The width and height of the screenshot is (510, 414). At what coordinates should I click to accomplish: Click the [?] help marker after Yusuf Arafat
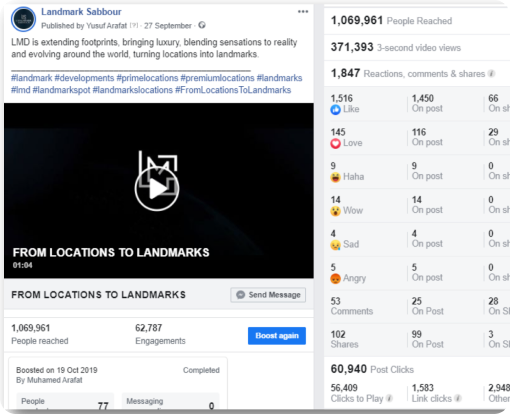point(134,25)
